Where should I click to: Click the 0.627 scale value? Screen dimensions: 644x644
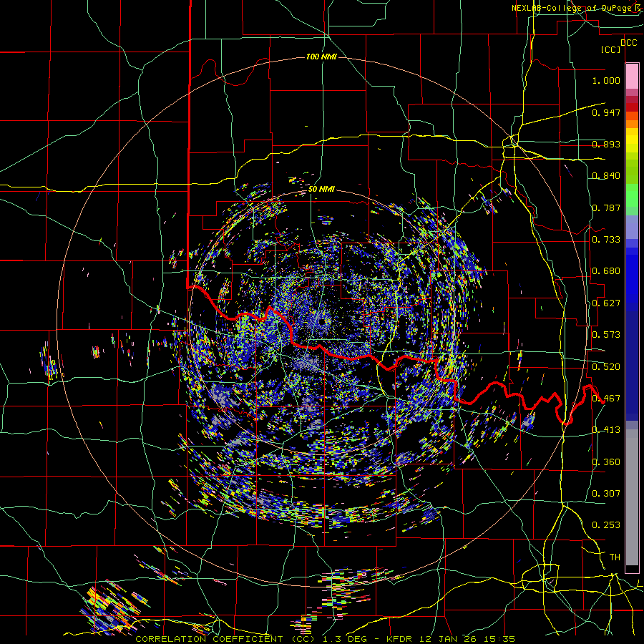(606, 303)
